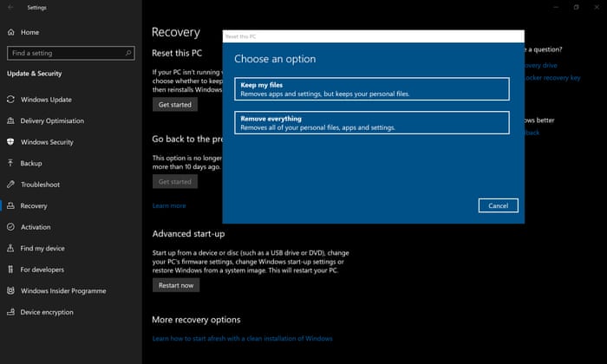This screenshot has width=607, height=364.
Task: Select Recovery in the sidebar
Action: coord(34,205)
